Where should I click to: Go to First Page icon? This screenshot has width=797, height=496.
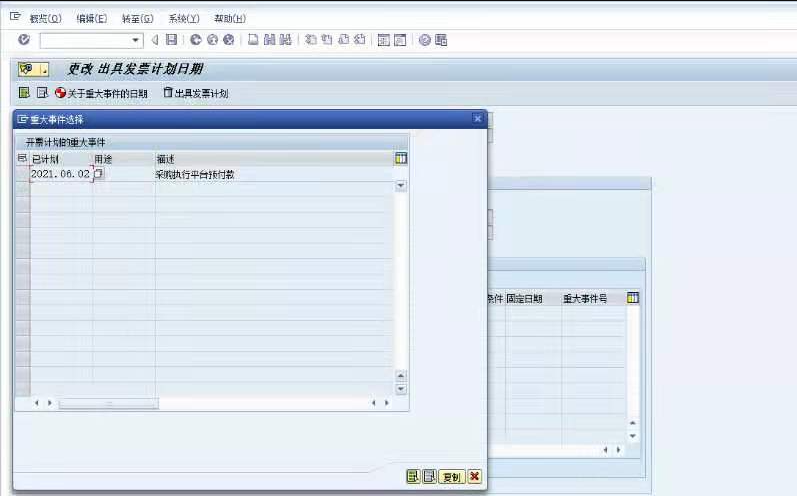pos(311,40)
